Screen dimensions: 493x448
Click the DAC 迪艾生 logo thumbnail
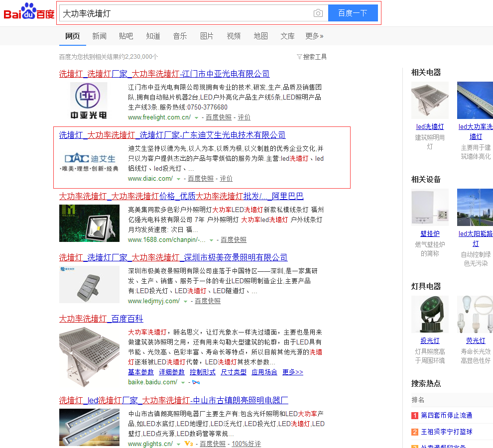click(x=89, y=162)
